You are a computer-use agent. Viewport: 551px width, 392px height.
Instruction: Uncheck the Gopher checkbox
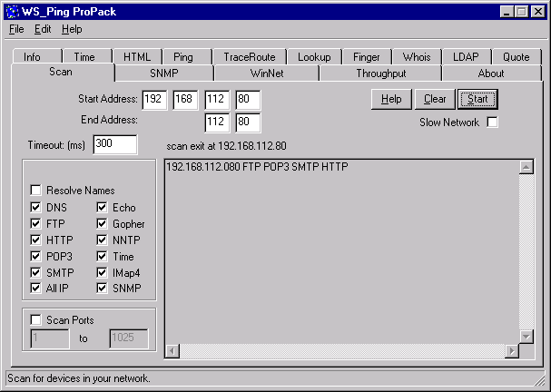pyautogui.click(x=102, y=223)
